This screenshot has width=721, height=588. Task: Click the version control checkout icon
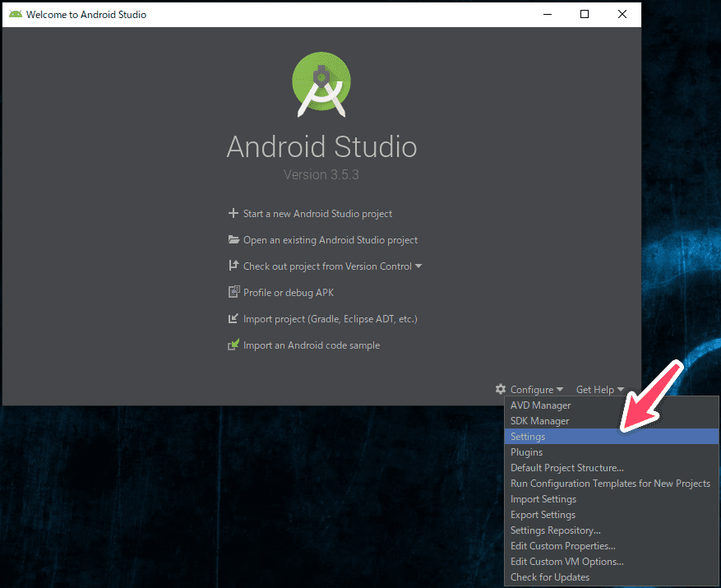(233, 266)
